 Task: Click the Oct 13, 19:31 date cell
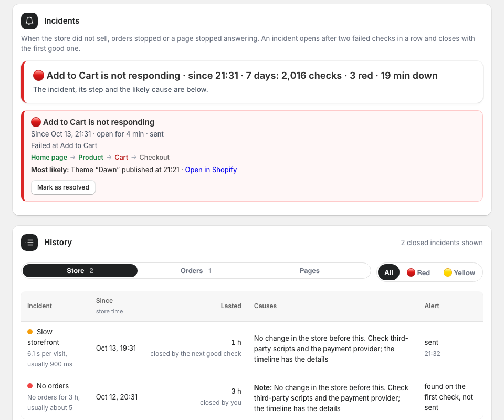pos(116,349)
